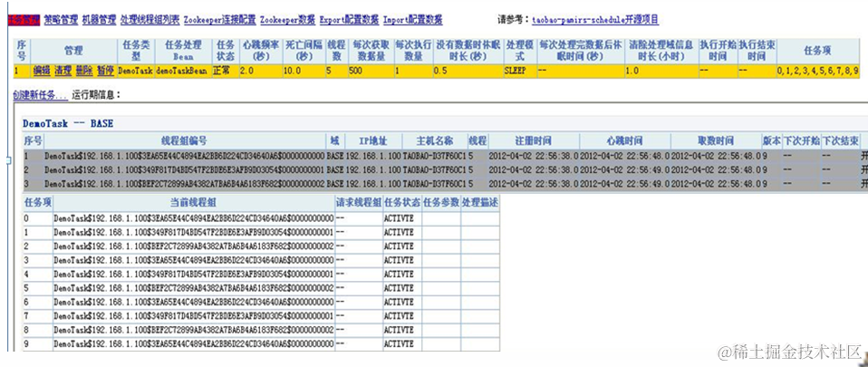Click current thread group of task item 1
Screen dimensions: 868x367
click(x=194, y=233)
